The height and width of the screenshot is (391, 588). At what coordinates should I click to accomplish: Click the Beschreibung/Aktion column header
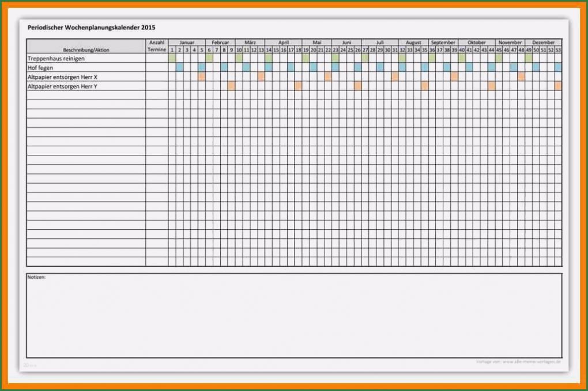click(x=86, y=50)
